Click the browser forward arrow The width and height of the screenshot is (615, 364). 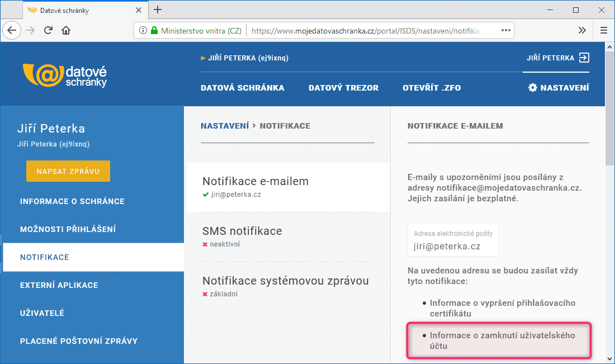30,30
